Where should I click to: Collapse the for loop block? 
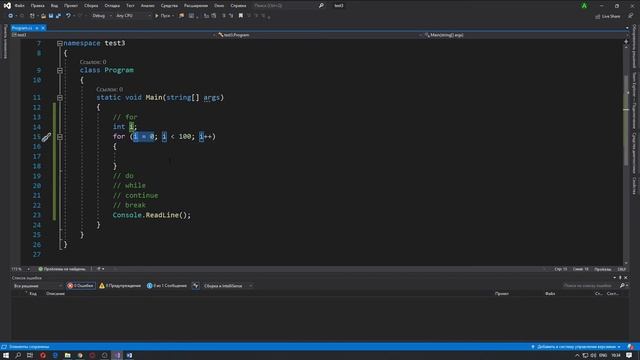[x=60, y=137]
